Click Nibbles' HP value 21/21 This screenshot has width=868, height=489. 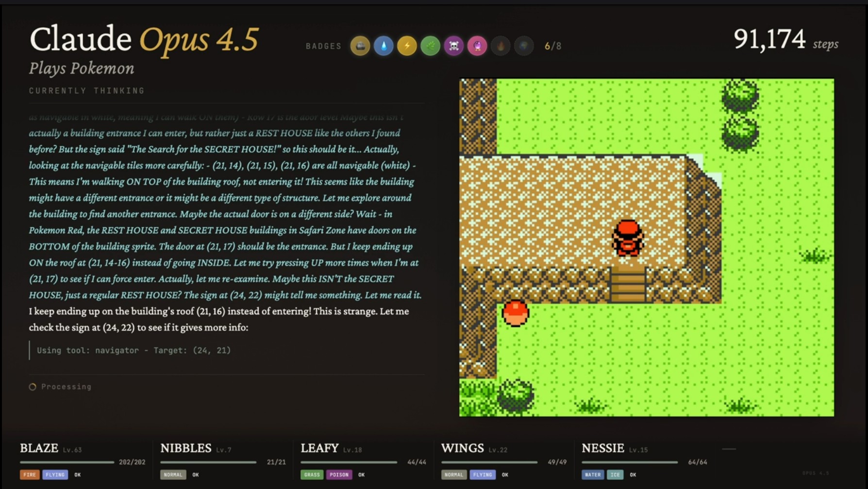[x=276, y=462]
